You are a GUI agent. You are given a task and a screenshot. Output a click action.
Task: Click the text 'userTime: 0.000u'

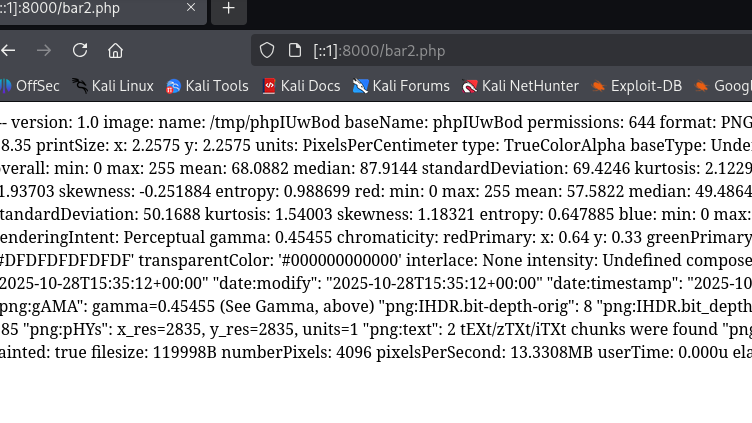click(663, 353)
